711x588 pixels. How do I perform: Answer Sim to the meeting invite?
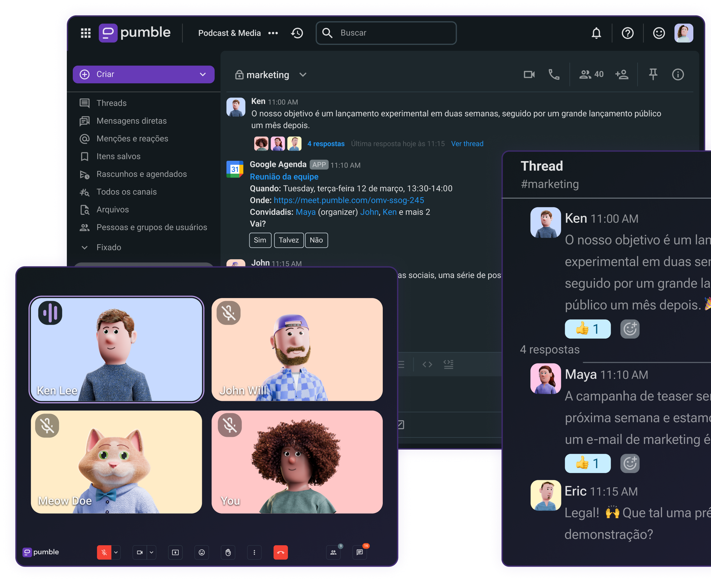[x=260, y=240]
